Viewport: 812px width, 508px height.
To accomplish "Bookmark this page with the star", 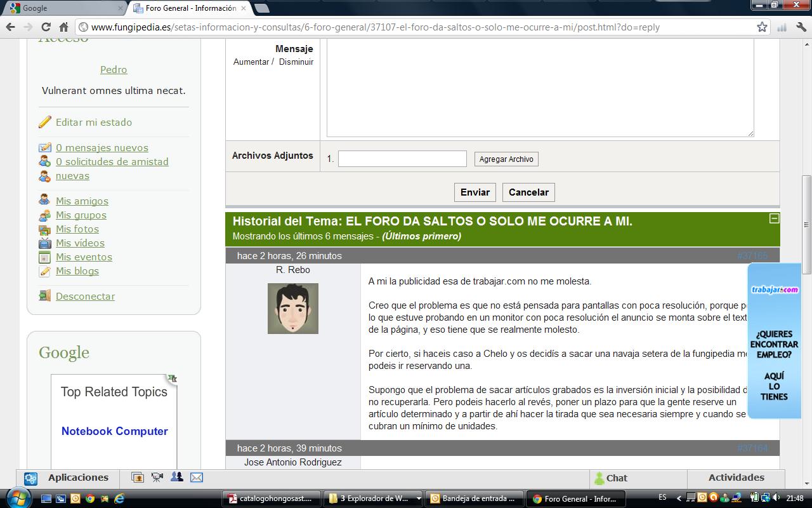I will coord(762,27).
